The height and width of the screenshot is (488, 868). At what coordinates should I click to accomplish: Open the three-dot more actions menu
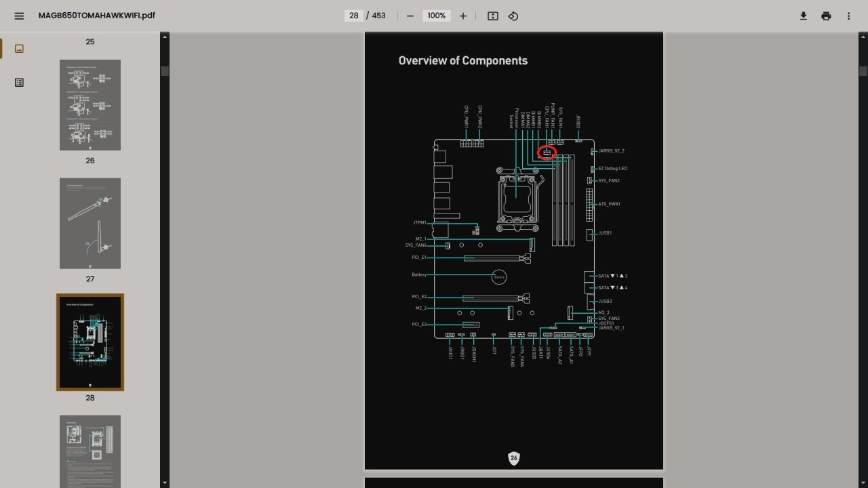pyautogui.click(x=848, y=16)
